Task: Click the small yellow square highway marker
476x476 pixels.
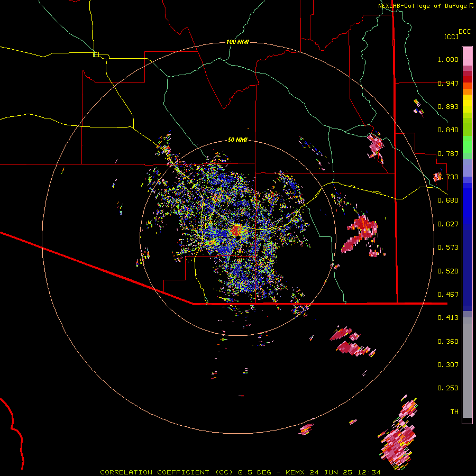Action: click(96, 54)
